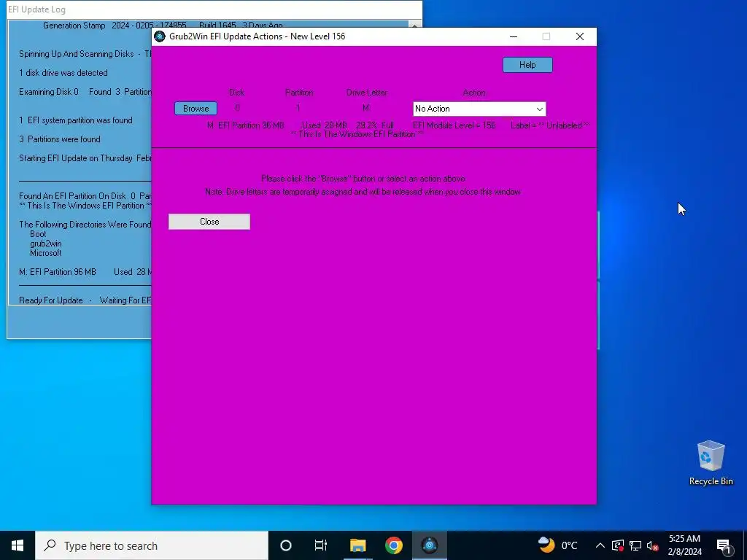Click the Grub2Win taskbar icon
Screen dimensions: 747x560
point(429,545)
